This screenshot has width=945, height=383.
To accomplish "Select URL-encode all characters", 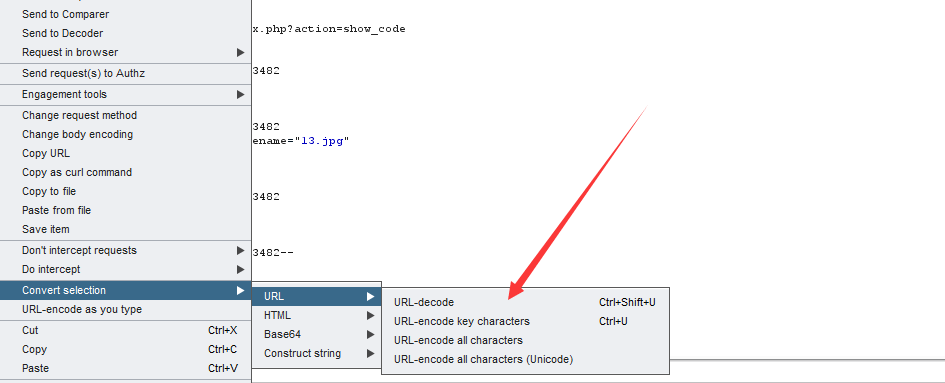I will [x=525, y=340].
